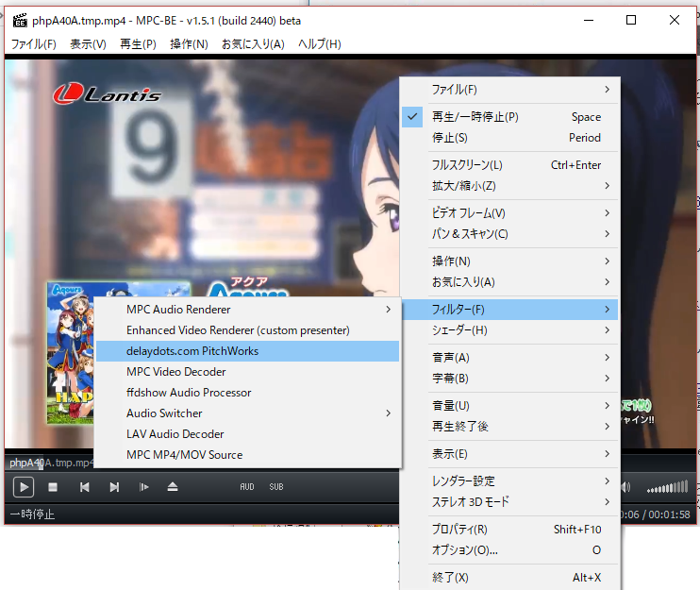Select ffdshow Audio Processor filter
The image size is (700, 590).
[248, 393]
